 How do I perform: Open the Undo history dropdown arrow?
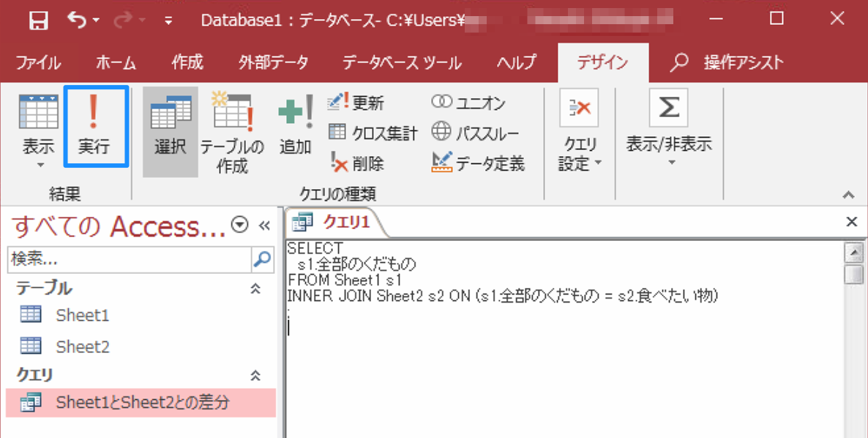pos(97,21)
